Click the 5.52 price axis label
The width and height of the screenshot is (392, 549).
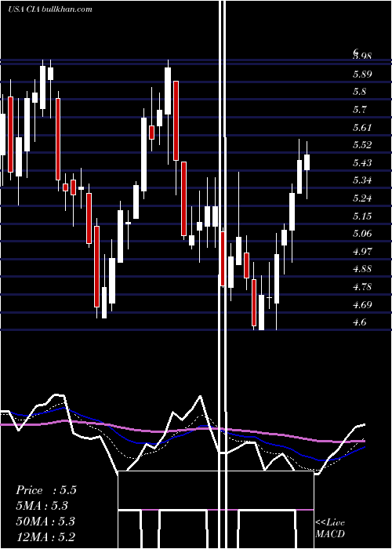click(x=362, y=145)
